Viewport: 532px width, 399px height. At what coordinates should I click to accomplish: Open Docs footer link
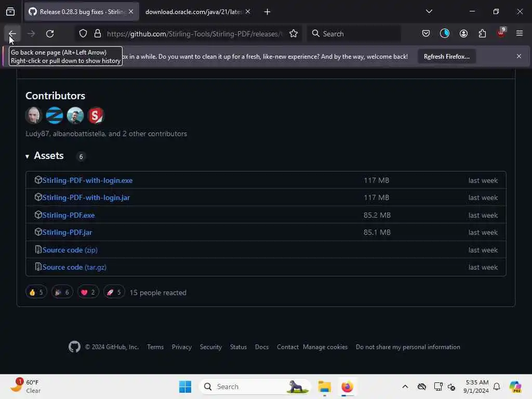click(x=262, y=347)
